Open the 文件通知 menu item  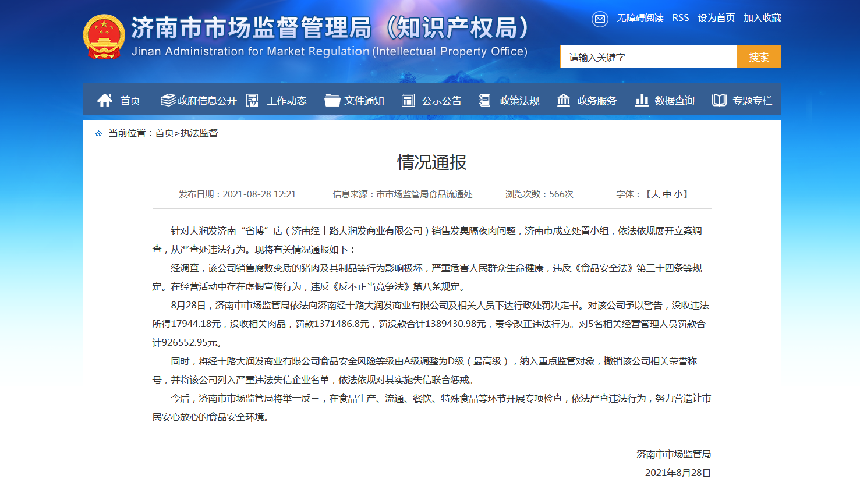pos(364,101)
